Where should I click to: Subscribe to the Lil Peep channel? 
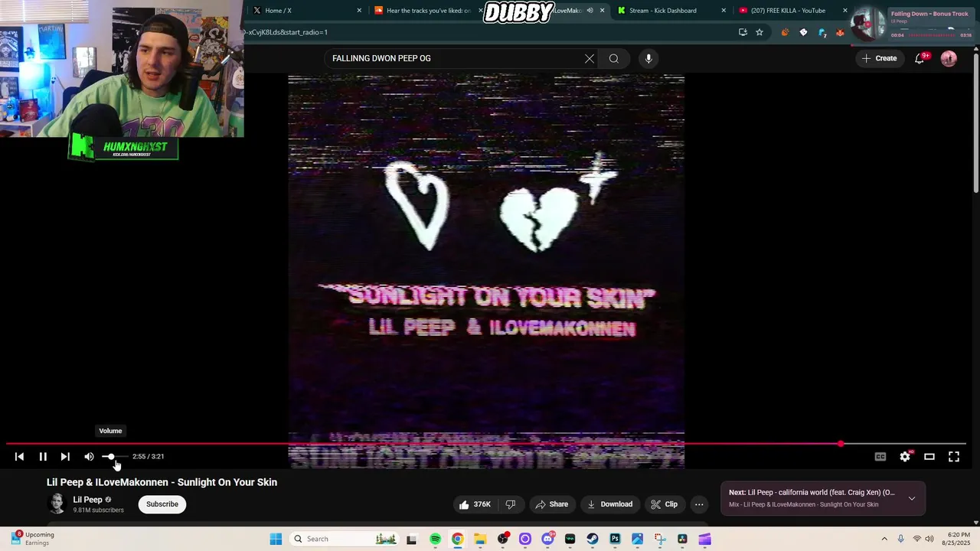[x=162, y=504]
